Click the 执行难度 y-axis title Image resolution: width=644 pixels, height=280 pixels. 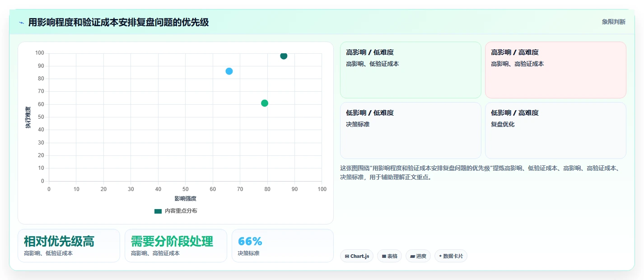click(28, 117)
